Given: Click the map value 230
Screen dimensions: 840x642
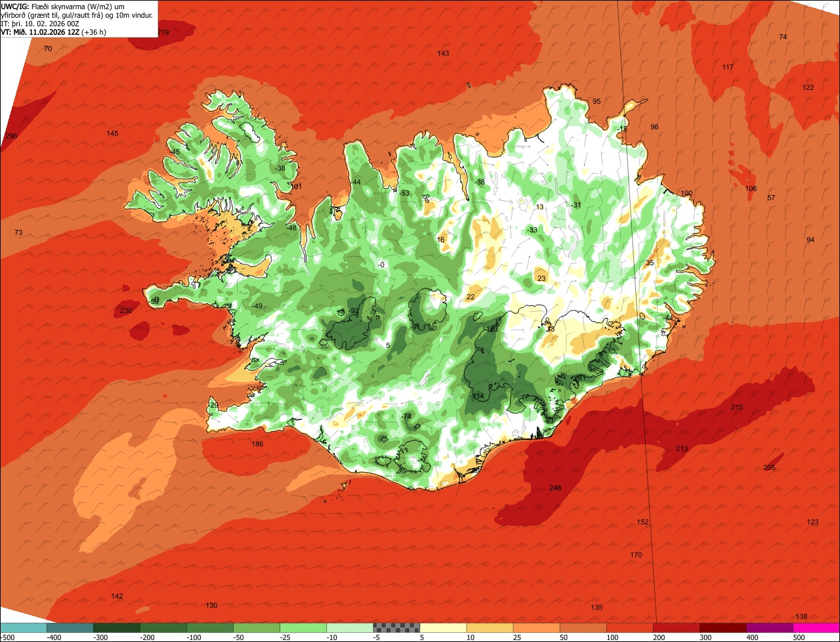Looking at the screenshot, I should (126, 310).
